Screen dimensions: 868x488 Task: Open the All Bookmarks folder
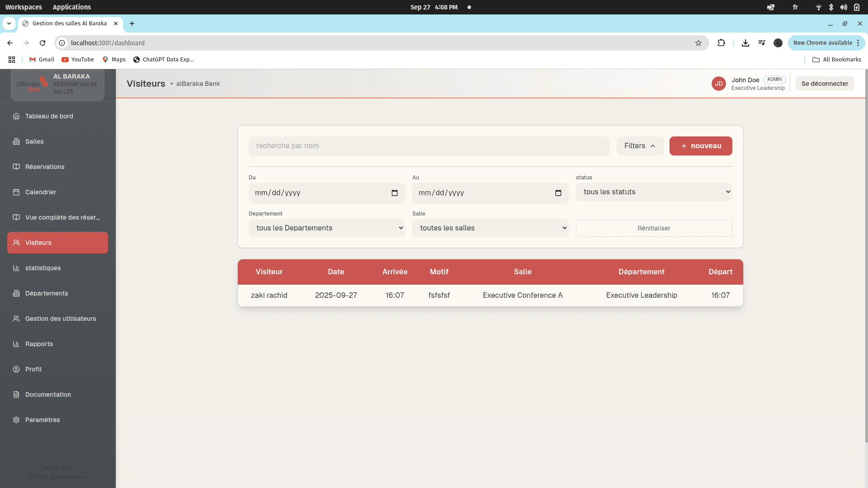836,60
